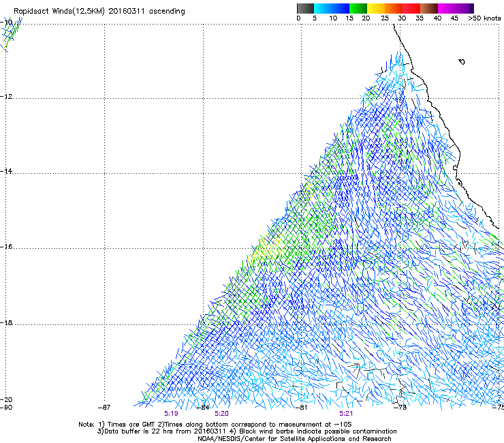Click the green 15-20 knots legend segment
The height and width of the screenshot is (443, 504).
pyautogui.click(x=358, y=8)
